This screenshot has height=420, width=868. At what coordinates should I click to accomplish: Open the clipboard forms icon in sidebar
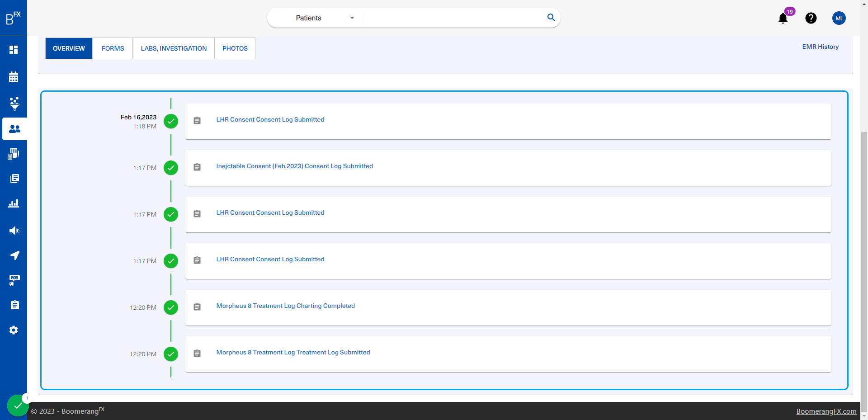(x=14, y=305)
